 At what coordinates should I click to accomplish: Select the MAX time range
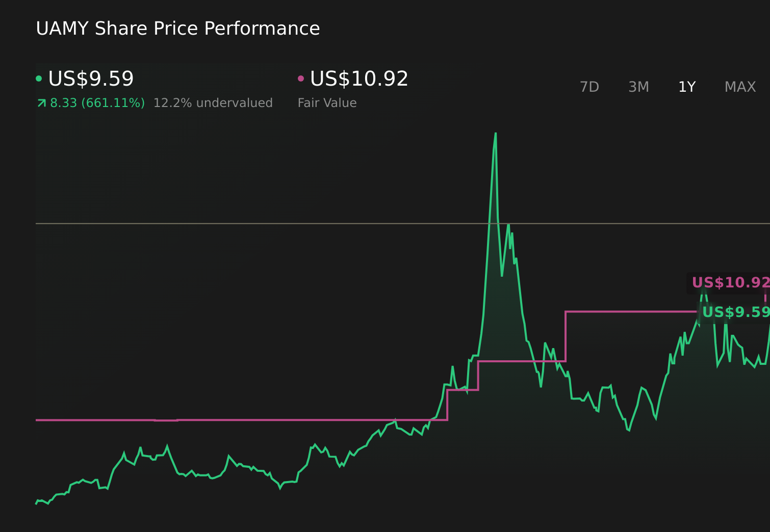[739, 87]
